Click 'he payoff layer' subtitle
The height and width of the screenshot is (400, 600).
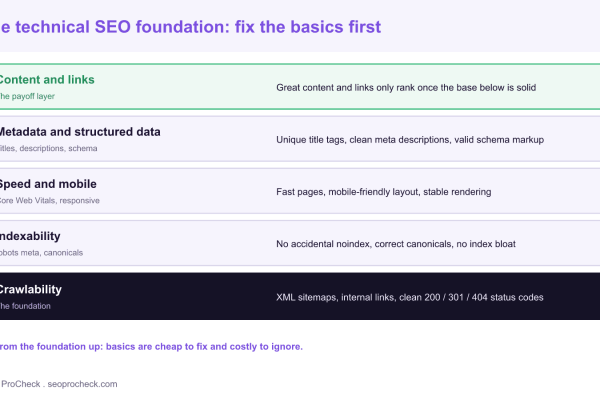point(27,96)
